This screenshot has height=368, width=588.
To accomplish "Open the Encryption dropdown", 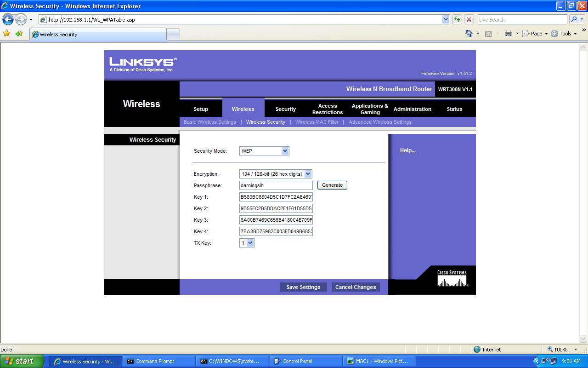I will tap(276, 174).
